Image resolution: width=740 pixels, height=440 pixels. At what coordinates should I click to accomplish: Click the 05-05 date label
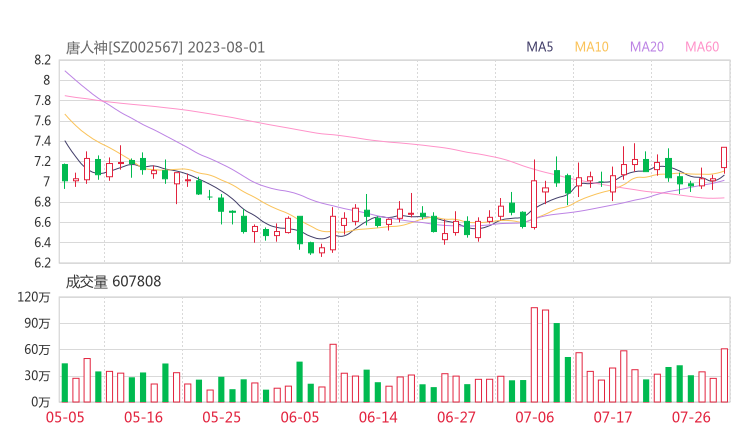(65, 417)
